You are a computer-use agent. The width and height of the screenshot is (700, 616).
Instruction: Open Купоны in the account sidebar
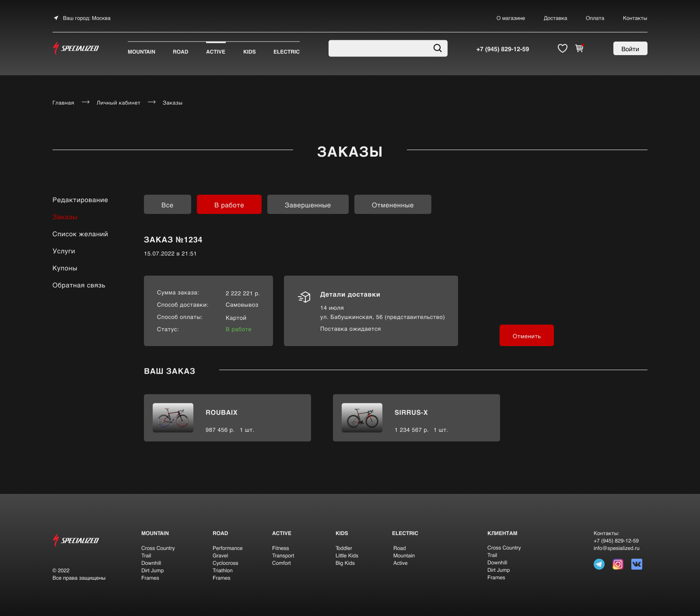tap(65, 268)
